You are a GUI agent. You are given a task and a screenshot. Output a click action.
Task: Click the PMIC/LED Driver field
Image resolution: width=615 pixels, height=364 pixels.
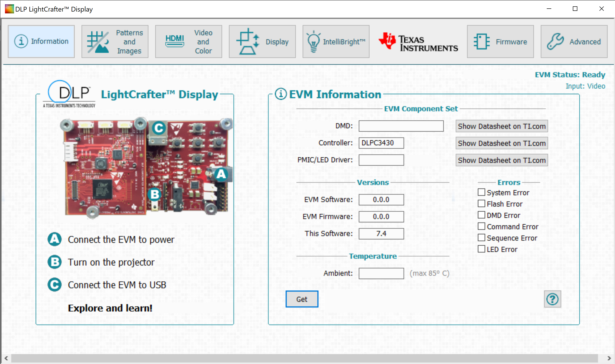(381, 160)
